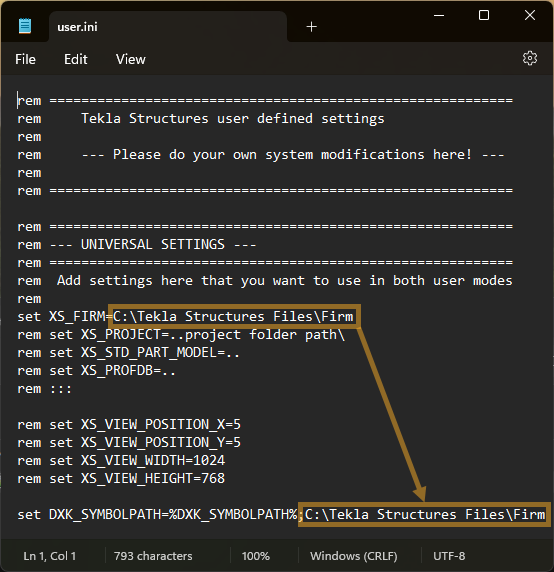Click the Ln 1, Col 1 status entry
Image resolution: width=554 pixels, height=572 pixels.
50,556
